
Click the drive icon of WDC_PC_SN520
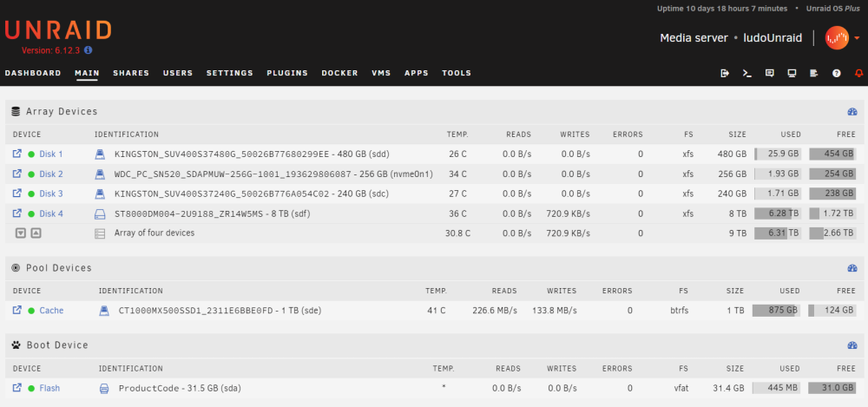coord(100,174)
